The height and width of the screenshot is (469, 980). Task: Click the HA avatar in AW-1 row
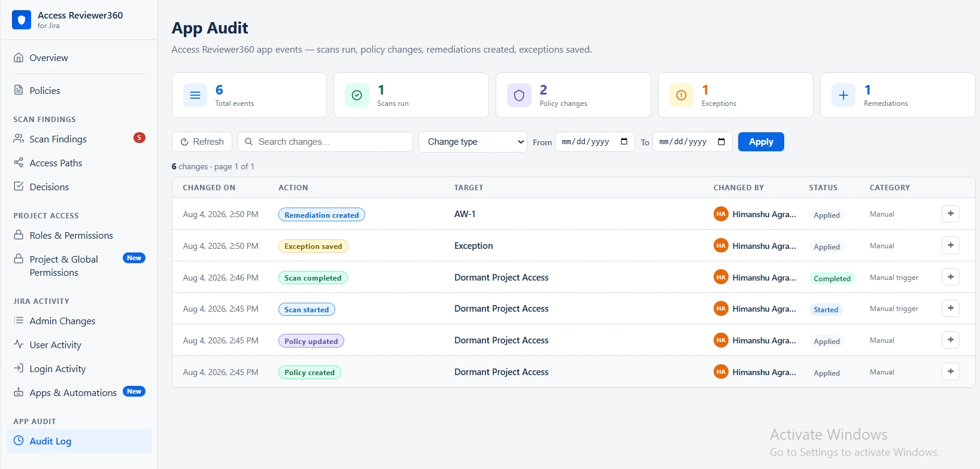pos(721,214)
